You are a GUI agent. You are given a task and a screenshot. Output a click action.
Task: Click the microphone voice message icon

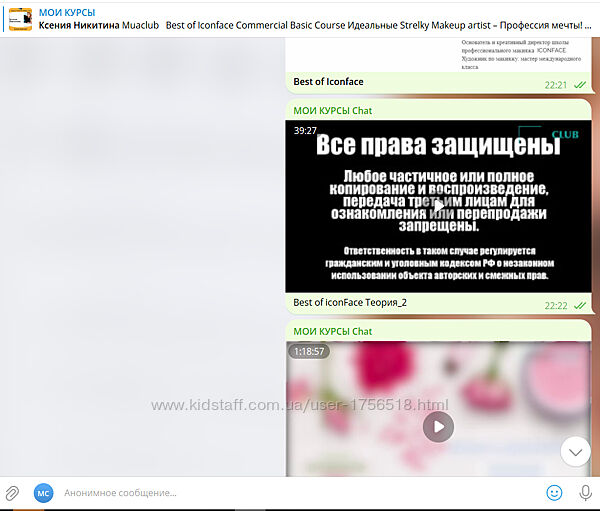[585, 492]
